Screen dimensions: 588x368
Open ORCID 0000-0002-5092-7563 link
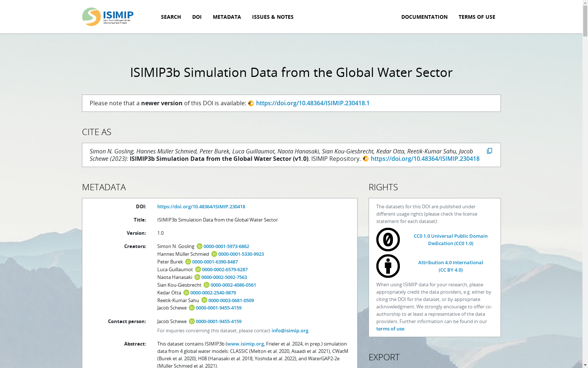(x=224, y=277)
